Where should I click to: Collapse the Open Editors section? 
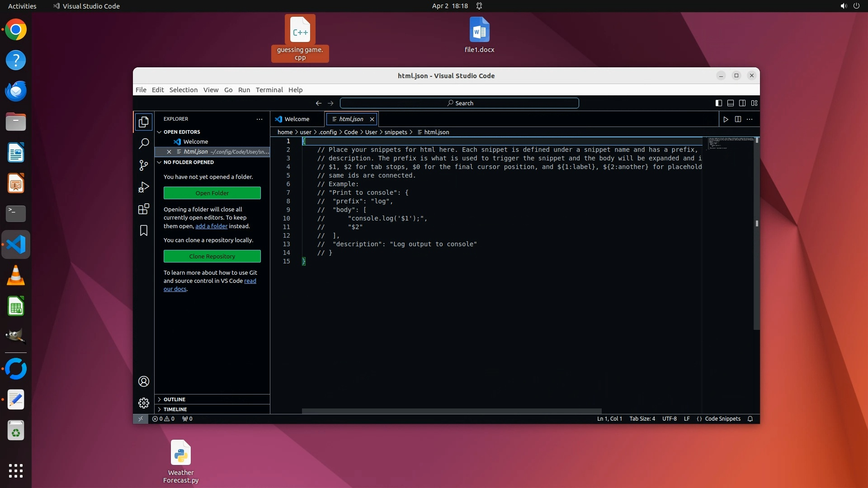182,132
